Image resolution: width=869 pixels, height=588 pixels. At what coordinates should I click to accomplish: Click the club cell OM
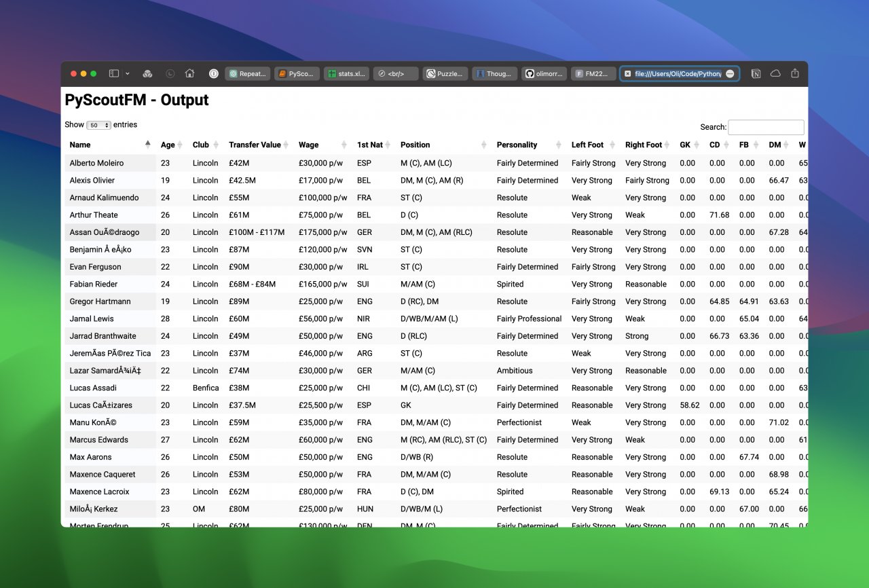tap(199, 509)
